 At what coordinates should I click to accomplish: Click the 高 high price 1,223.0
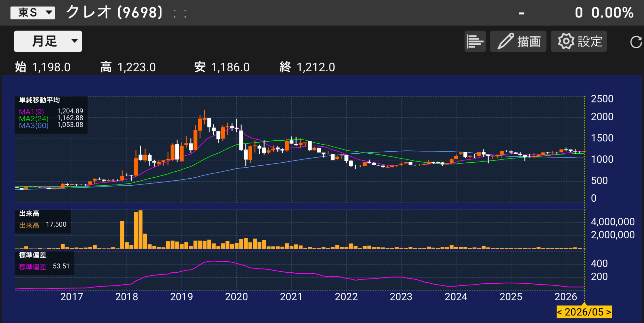[x=137, y=68]
